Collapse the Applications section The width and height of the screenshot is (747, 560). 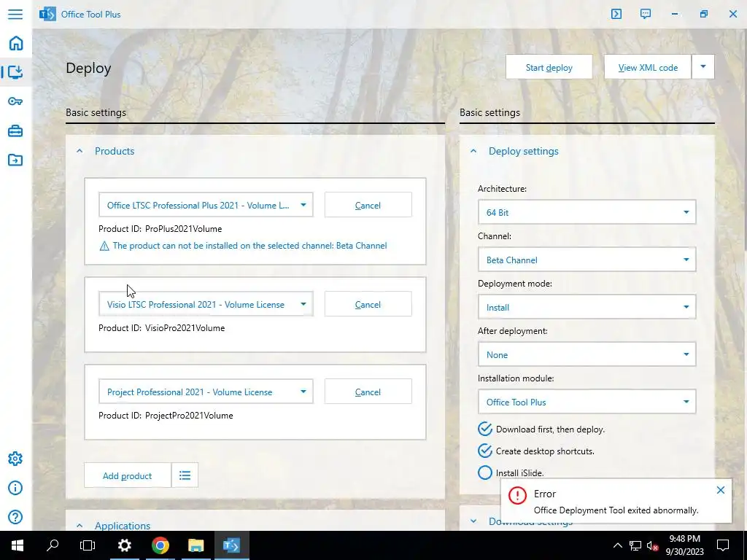pos(80,525)
